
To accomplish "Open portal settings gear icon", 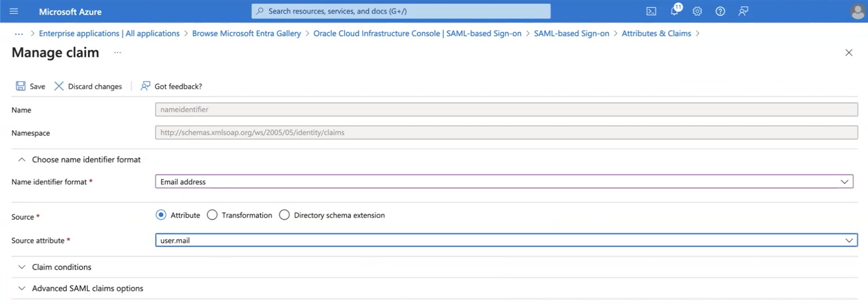I will click(x=697, y=11).
